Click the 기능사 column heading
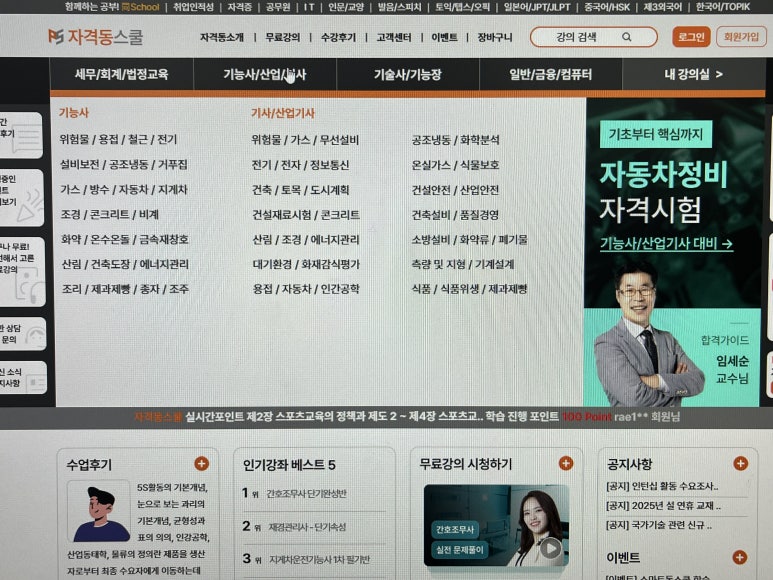Screen dimensions: 773x580 [x=73, y=113]
